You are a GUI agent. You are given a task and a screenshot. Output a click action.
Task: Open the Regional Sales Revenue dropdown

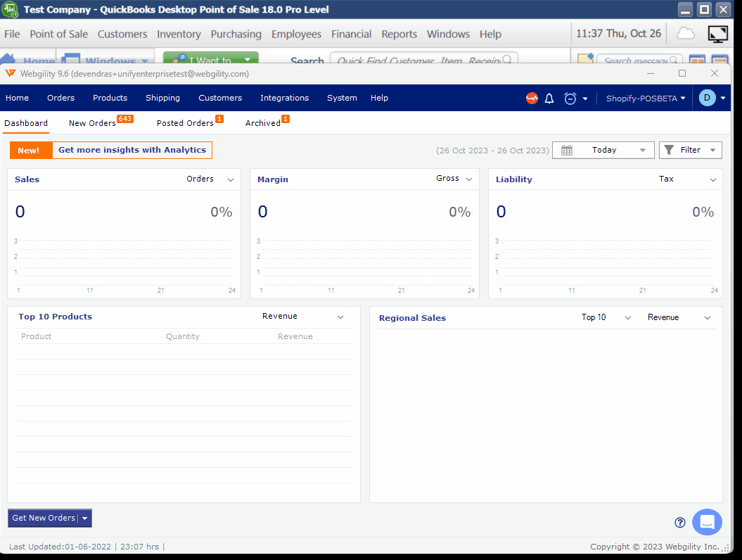(679, 317)
